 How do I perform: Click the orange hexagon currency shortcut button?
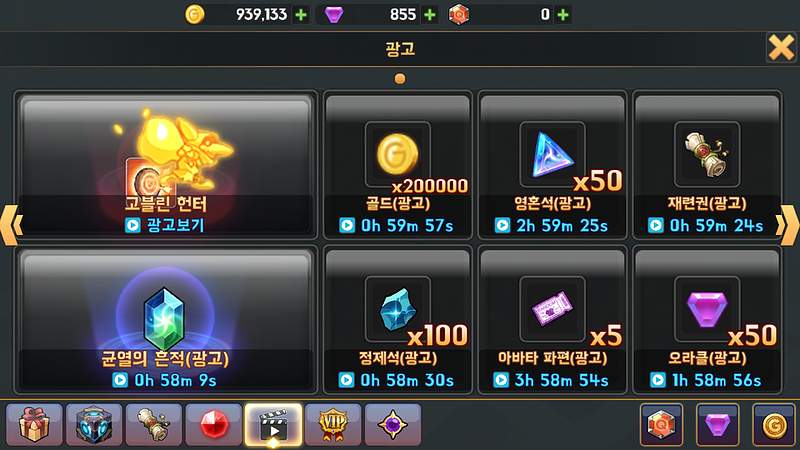(x=661, y=424)
